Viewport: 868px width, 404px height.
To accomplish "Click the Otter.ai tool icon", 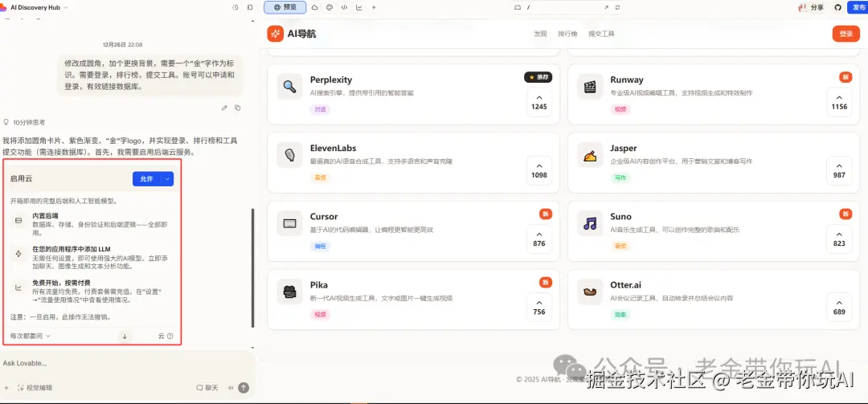I will pyautogui.click(x=590, y=292).
